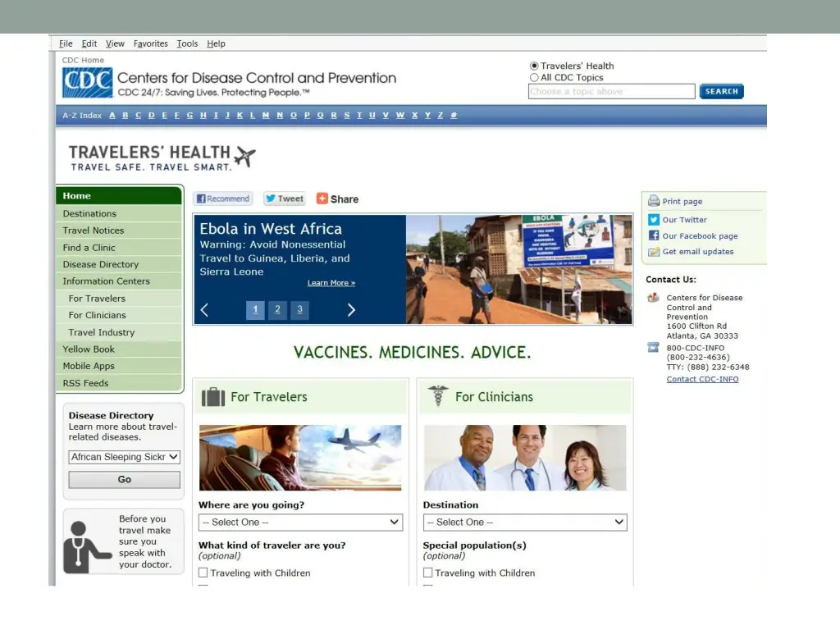The image size is (840, 630).
Task: Click the Go button in Disease Directory
Action: tap(125, 479)
